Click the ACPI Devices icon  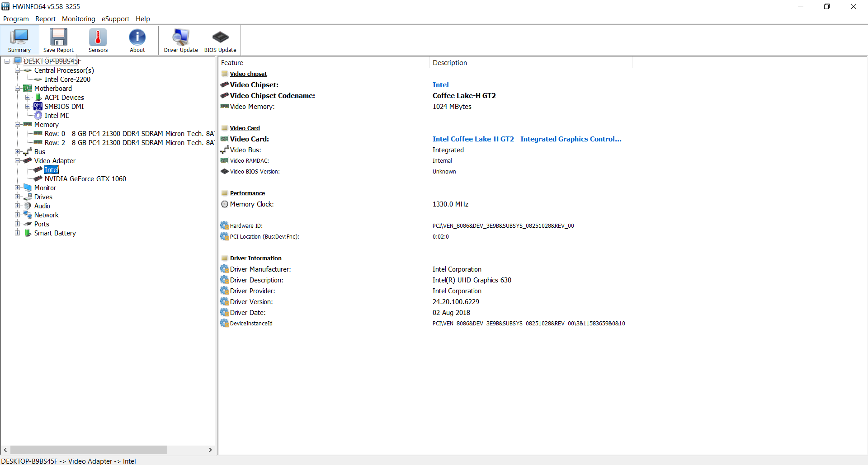38,97
